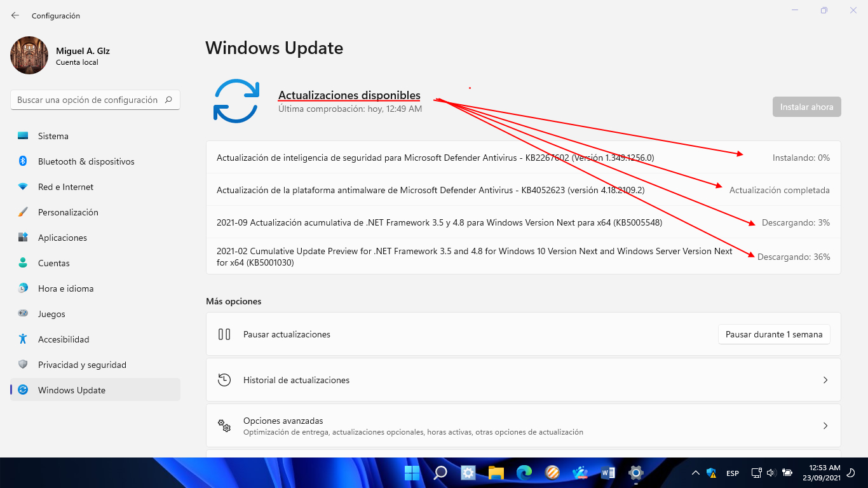The height and width of the screenshot is (488, 868).
Task: Click the Miguel A. Glz profile picture
Action: tap(29, 55)
